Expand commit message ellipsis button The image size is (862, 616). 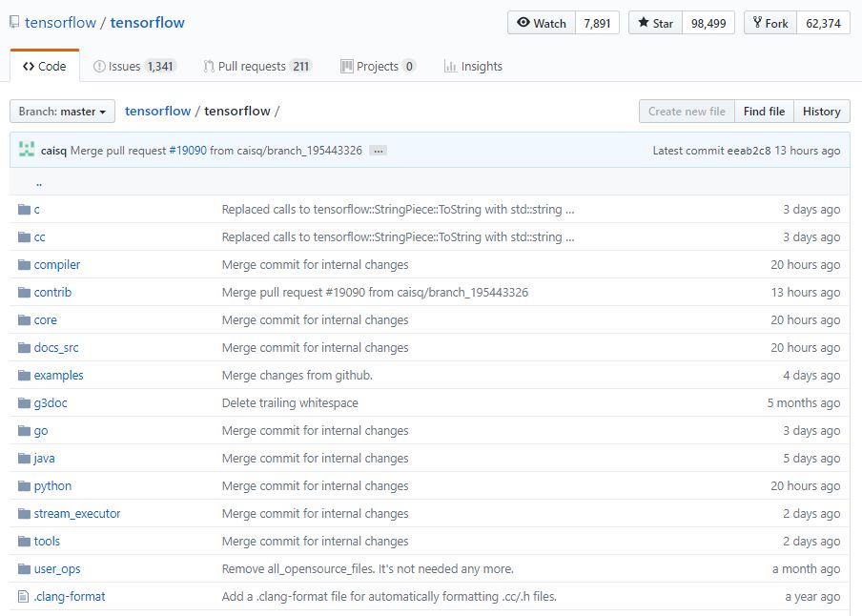[379, 150]
